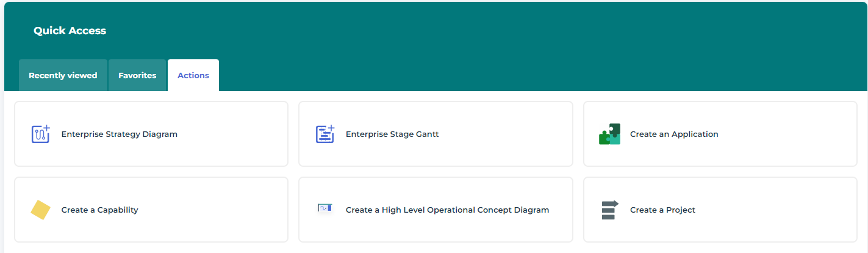Click the yellow Capability square icon
Image resolution: width=868 pixels, height=253 pixels.
(x=40, y=210)
